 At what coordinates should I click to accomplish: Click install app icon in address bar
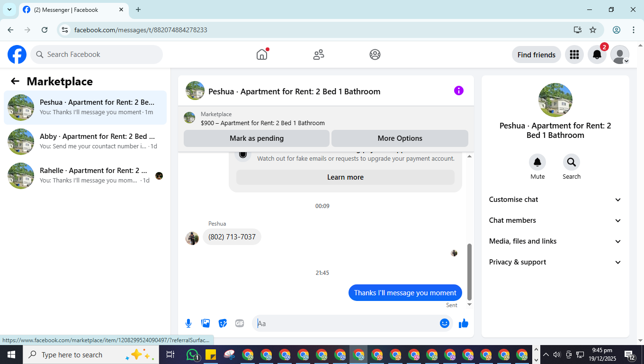pos(578,30)
